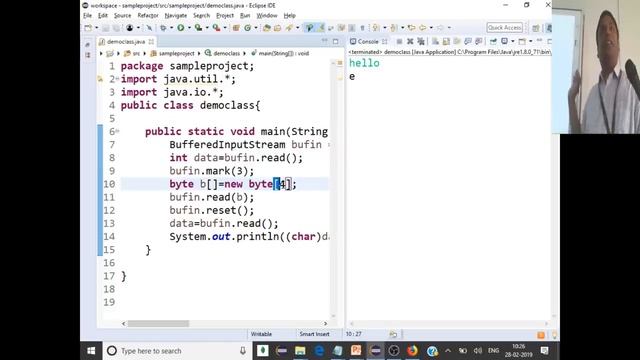Click the Windows Start button
The image size is (640, 360).
91,351
